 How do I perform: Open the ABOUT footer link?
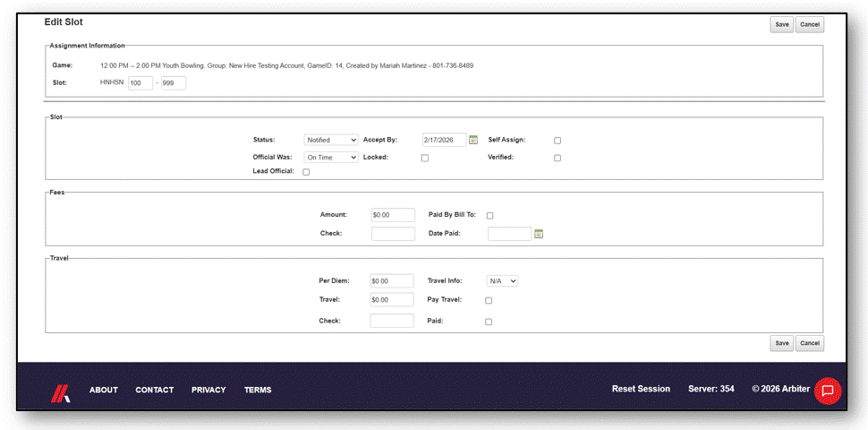104,390
